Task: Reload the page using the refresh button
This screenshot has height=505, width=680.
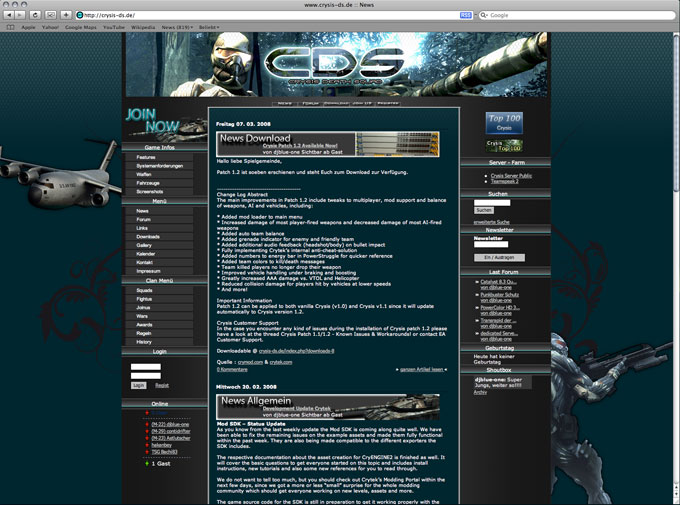Action: point(36,15)
